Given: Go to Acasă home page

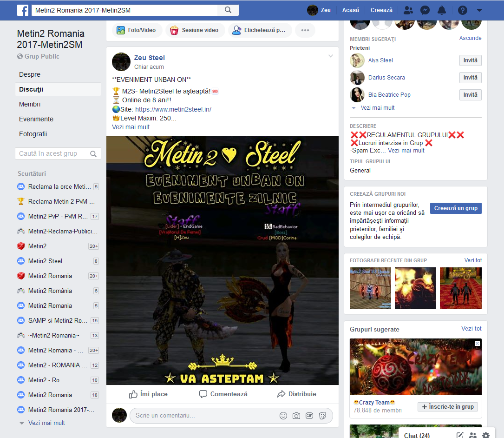Looking at the screenshot, I should (350, 10).
